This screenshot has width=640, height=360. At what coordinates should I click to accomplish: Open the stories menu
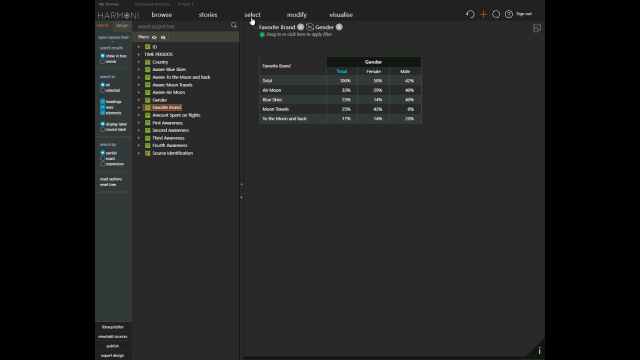208,15
